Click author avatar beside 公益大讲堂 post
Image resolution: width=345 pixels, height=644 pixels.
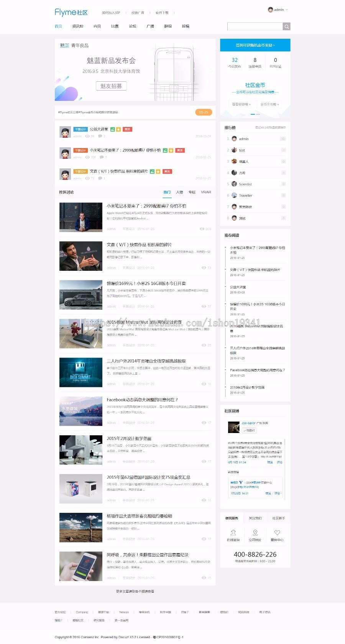click(65, 132)
